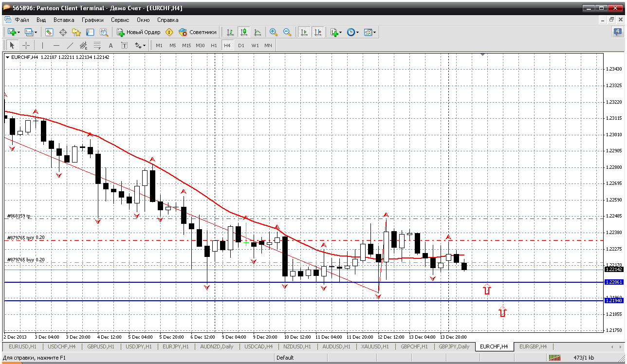Screen dimensions: 627x364
Task: Toggle the Data Window crosshair icon
Action: pos(63,32)
